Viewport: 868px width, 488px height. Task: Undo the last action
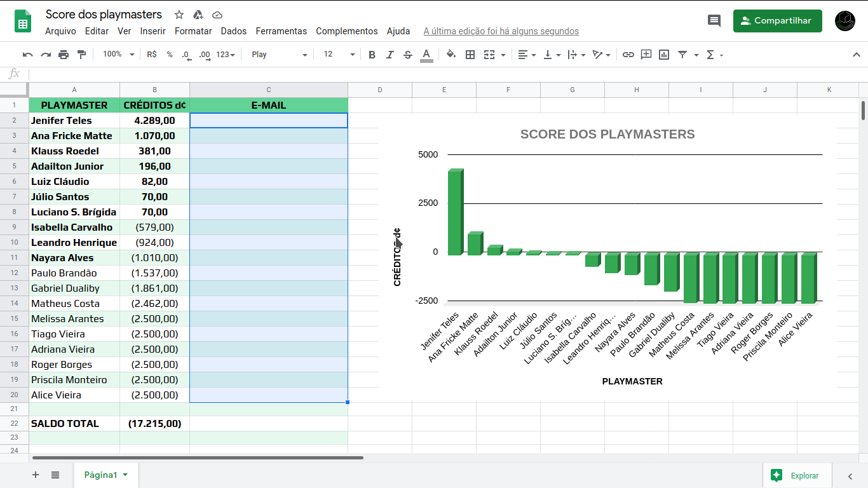point(27,55)
